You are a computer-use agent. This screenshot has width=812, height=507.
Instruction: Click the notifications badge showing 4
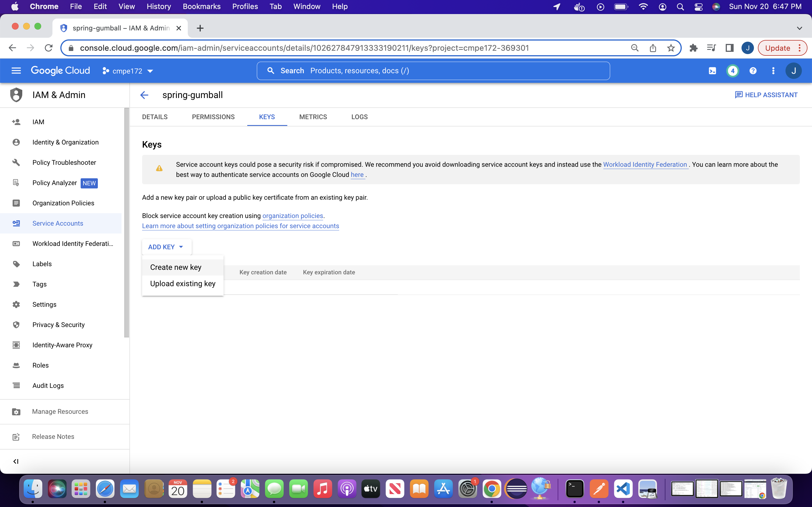(732, 71)
